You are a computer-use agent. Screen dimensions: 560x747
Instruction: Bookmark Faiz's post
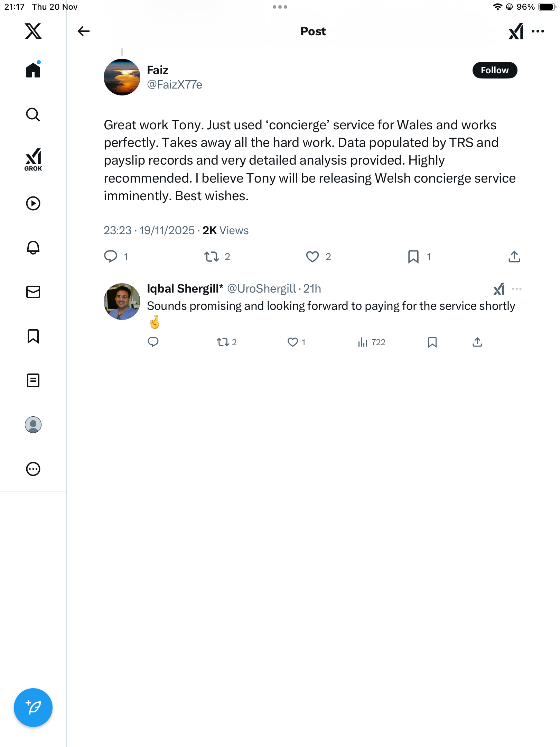point(413,257)
